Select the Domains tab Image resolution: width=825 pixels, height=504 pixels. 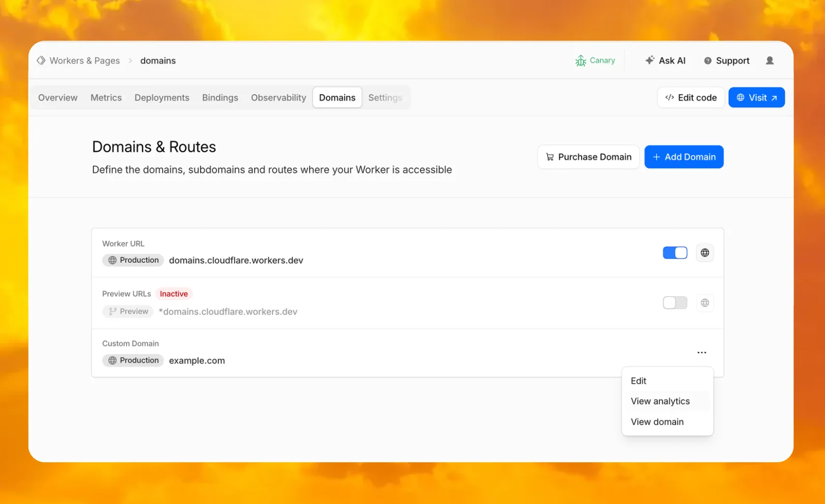coord(337,98)
